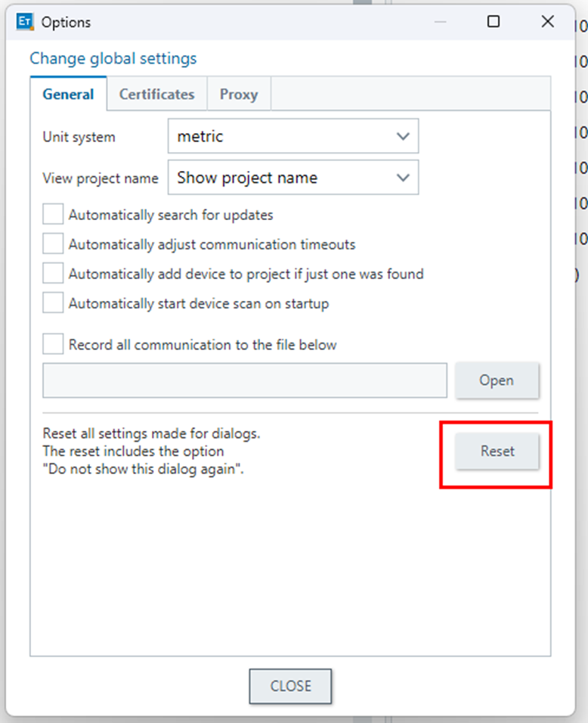Enable automatic device scan on startup
Screen dimensions: 588x723
pyautogui.click(x=53, y=303)
